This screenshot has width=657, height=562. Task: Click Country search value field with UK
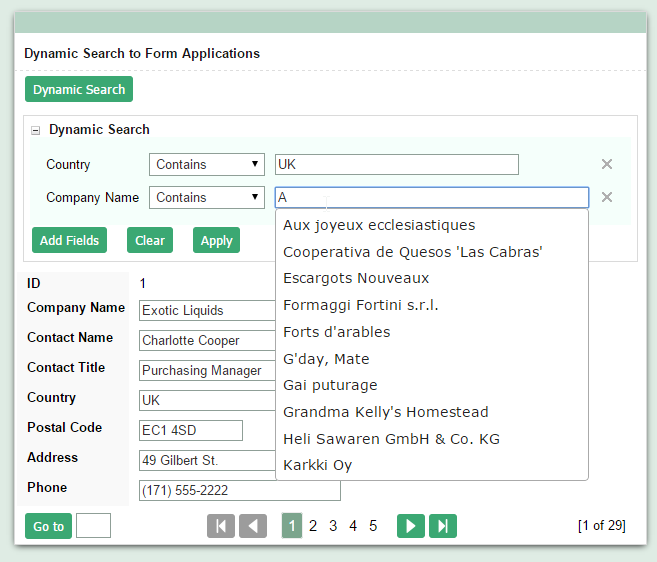[x=397, y=164]
